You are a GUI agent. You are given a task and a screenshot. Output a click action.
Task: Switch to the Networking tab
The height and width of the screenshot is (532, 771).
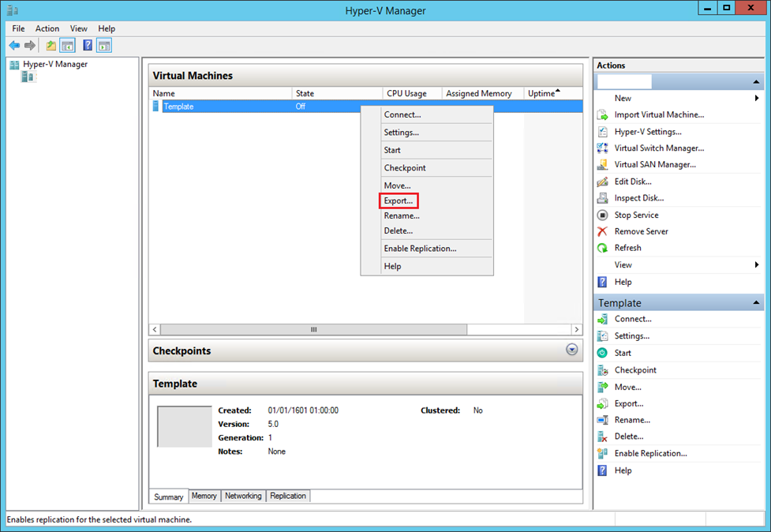tap(243, 496)
